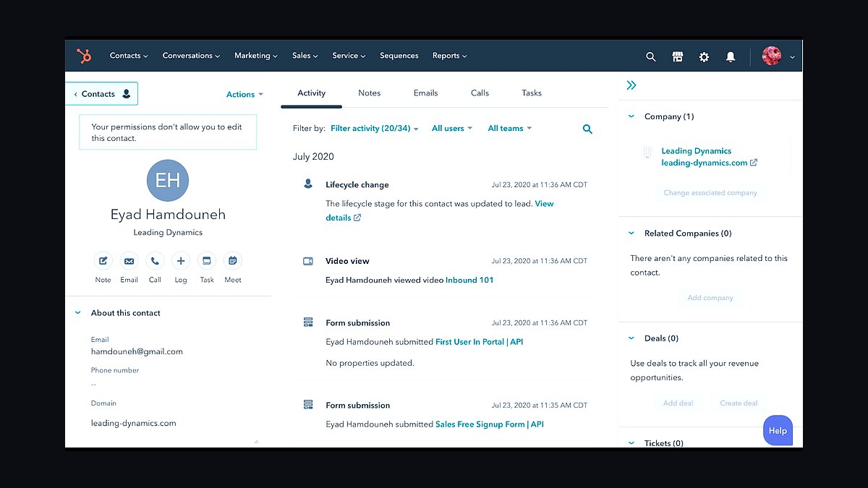868x488 pixels.
Task: Open the Sales menu
Action: 305,56
